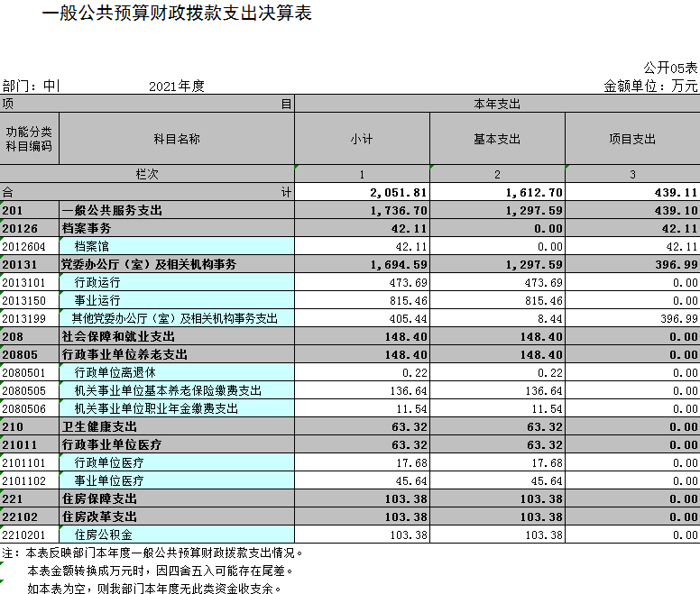Click the total basic expenditure 1,612.70

[533, 193]
